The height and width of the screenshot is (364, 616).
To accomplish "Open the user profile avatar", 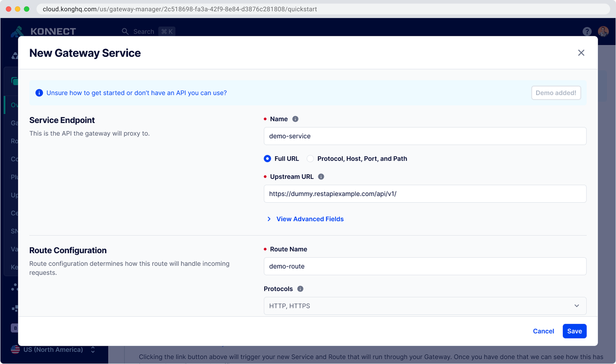I will [x=603, y=31].
